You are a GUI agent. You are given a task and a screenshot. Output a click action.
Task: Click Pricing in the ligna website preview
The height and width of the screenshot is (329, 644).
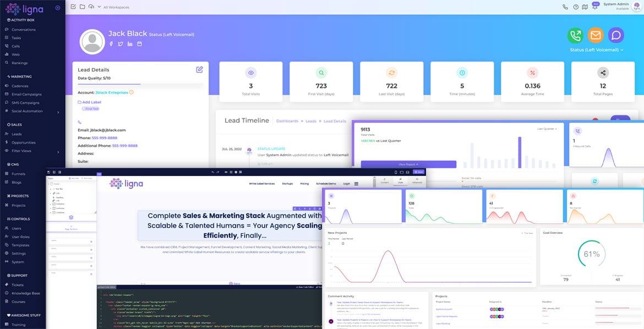pyautogui.click(x=304, y=184)
